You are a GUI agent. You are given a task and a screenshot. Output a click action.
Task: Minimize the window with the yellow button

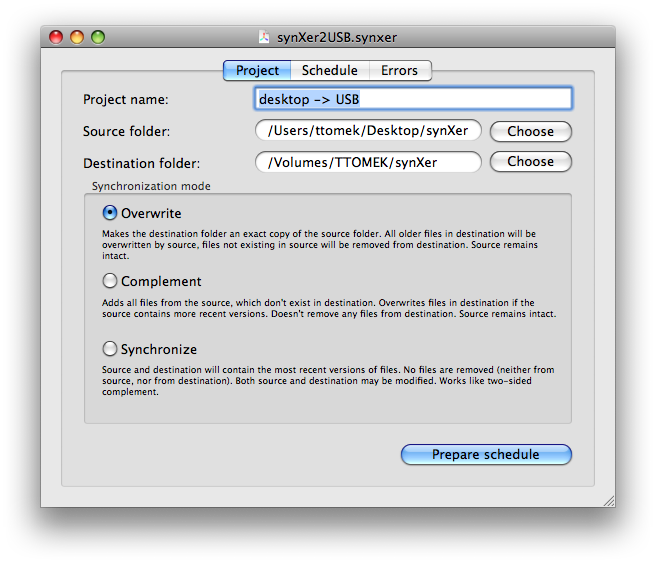point(77,38)
